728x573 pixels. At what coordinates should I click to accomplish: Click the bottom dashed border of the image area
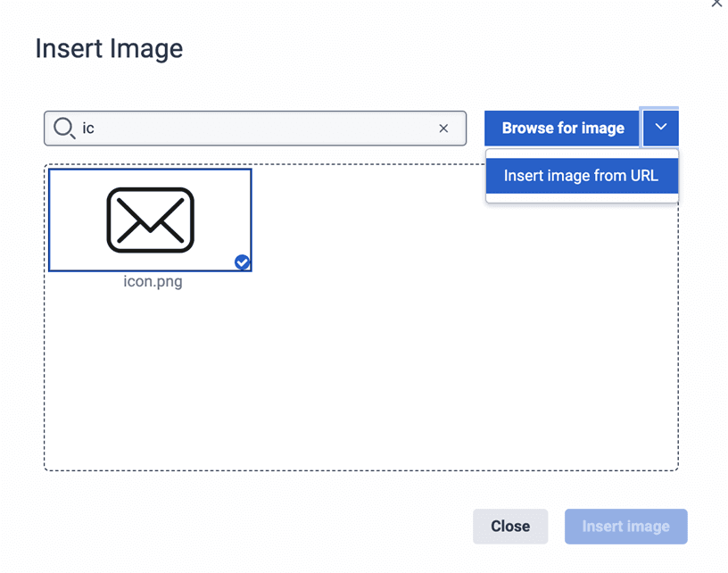pyautogui.click(x=357, y=470)
